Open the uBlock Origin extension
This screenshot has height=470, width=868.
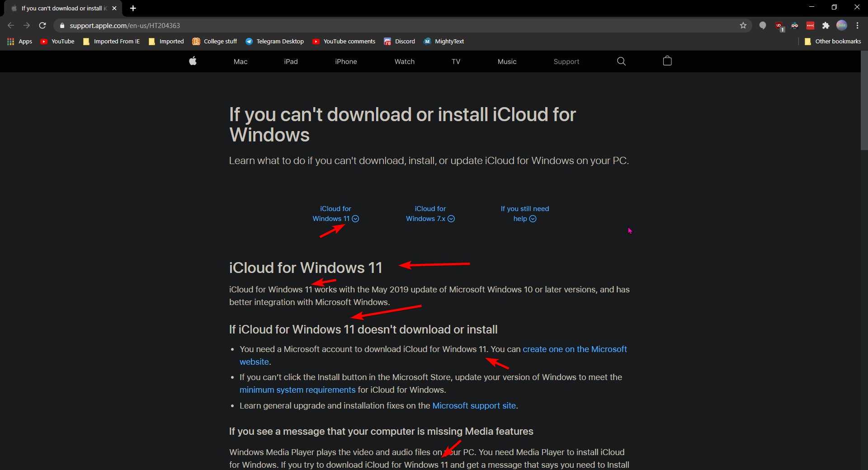(779, 26)
